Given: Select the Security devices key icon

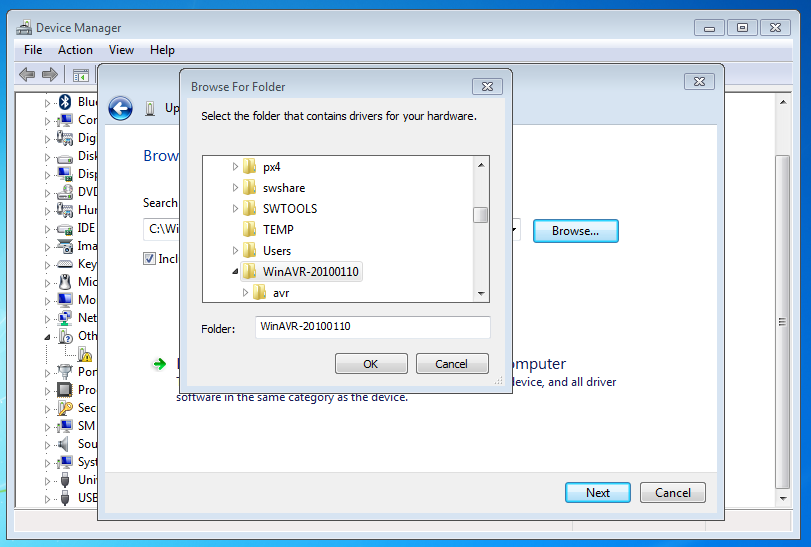Looking at the screenshot, I should (65, 408).
